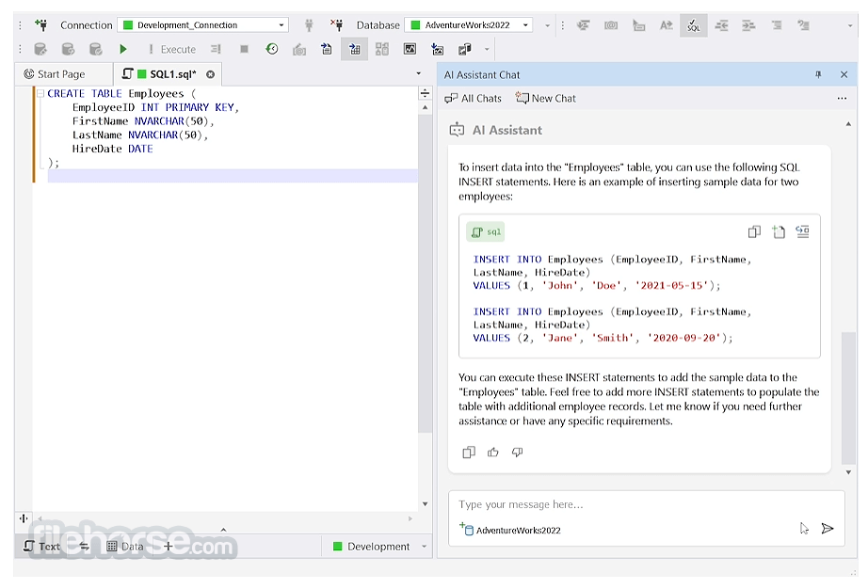Start a New Chat
Image resolution: width=868 pixels, height=588 pixels.
[546, 99]
